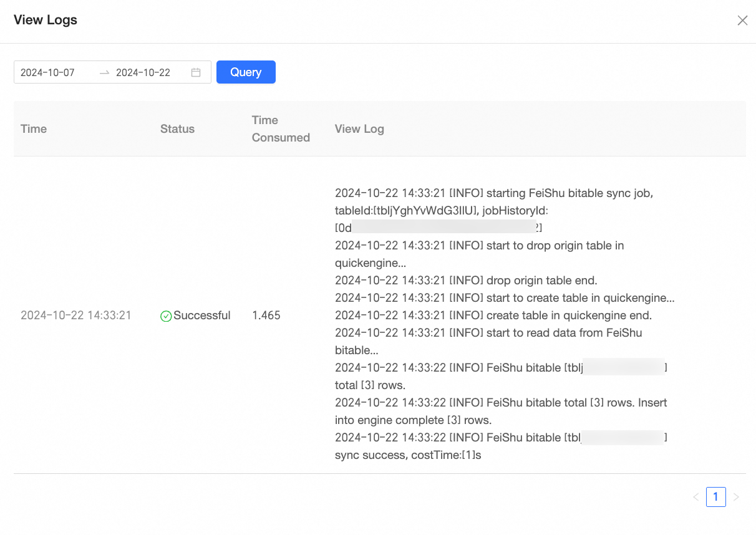Screen dimensions: 756x535
Task: Click the View Logs dialog title
Action: (x=46, y=20)
